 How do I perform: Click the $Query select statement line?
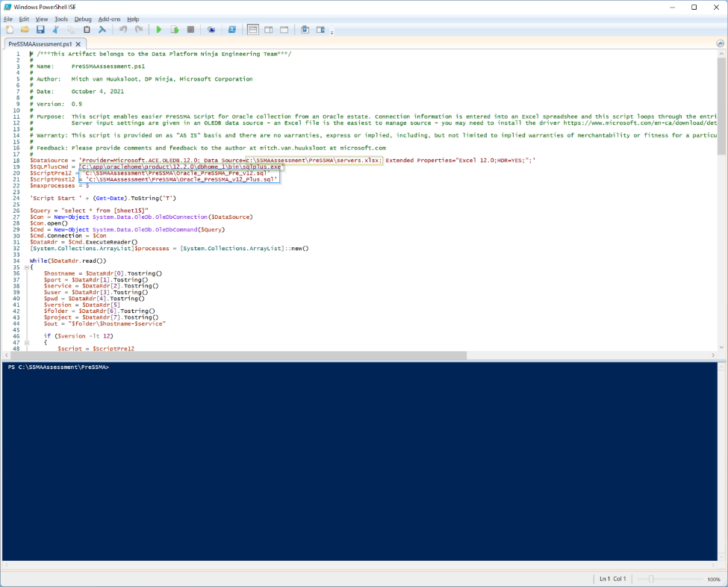click(x=89, y=211)
